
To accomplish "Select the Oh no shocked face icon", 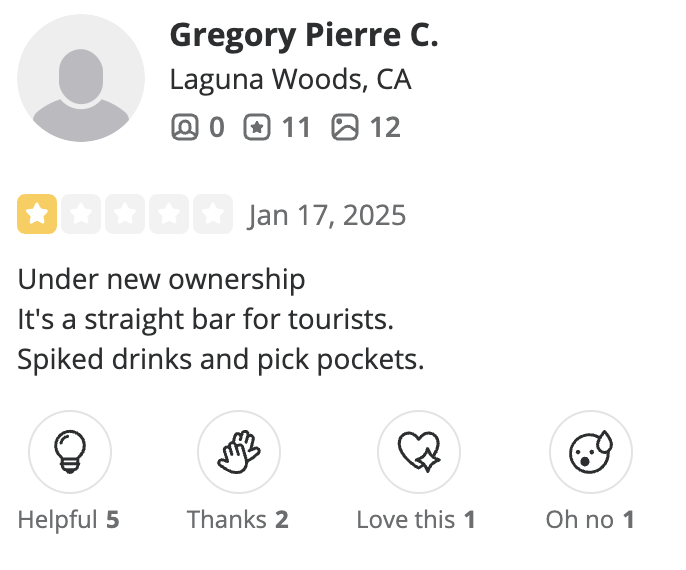I will (591, 453).
